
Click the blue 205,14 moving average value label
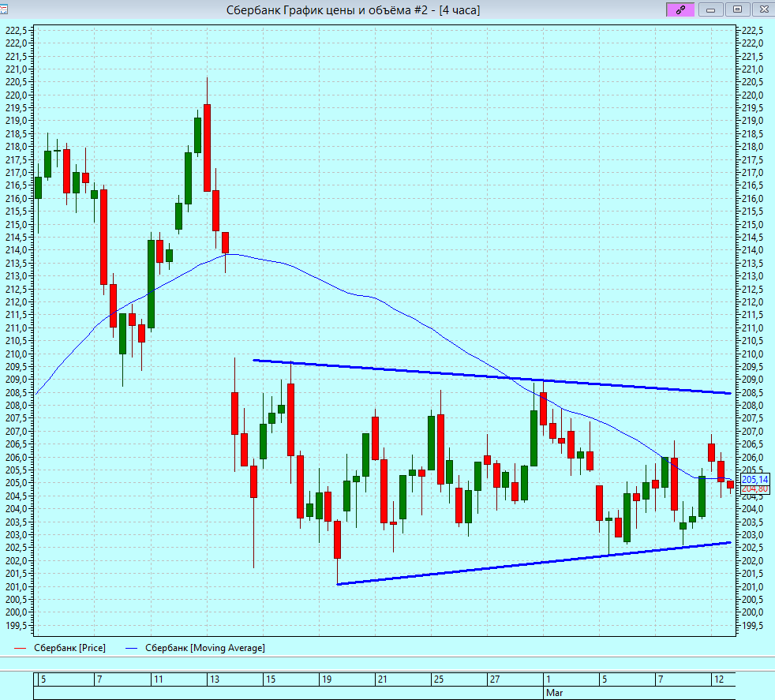(754, 479)
